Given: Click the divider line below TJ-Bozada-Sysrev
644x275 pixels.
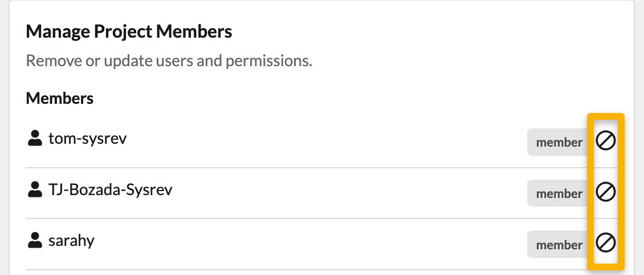Looking at the screenshot, I should 285,219.
